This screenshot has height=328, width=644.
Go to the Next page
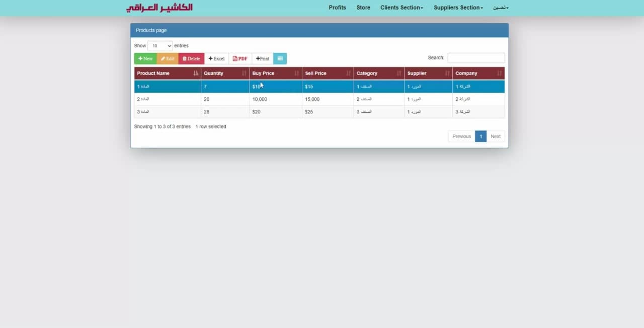tap(496, 137)
